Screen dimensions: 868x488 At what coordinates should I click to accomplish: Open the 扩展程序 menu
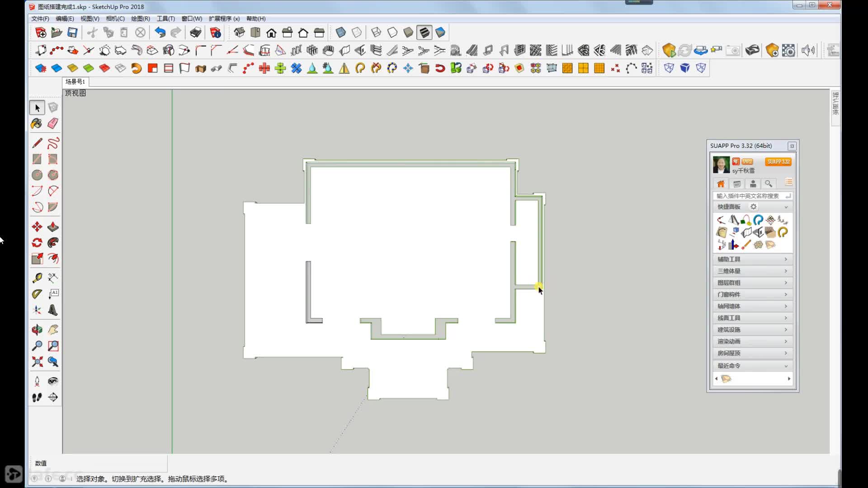click(224, 19)
